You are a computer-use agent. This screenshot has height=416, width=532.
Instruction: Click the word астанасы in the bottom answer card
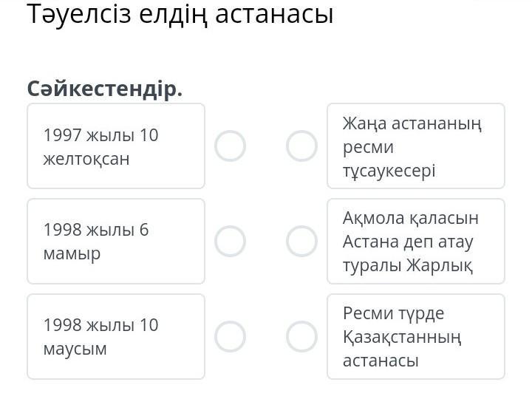pyautogui.click(x=381, y=361)
